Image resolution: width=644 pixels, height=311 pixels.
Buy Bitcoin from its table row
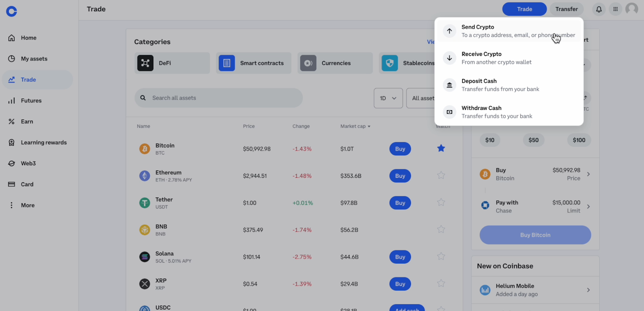pyautogui.click(x=400, y=149)
